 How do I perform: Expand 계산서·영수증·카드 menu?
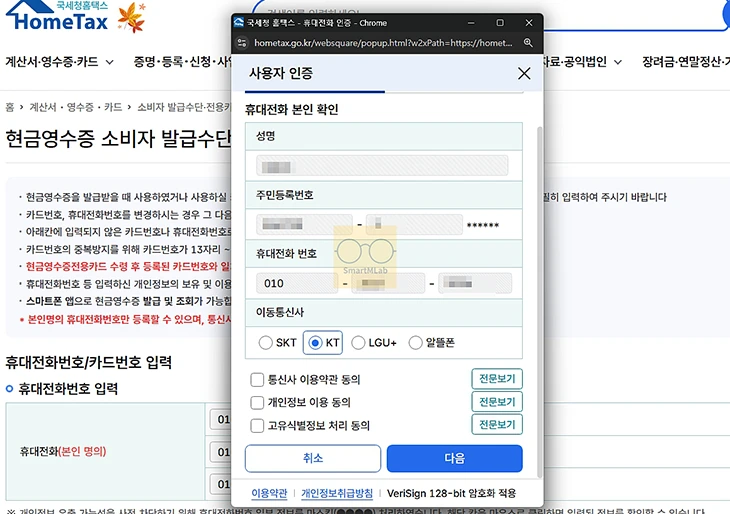click(x=59, y=61)
